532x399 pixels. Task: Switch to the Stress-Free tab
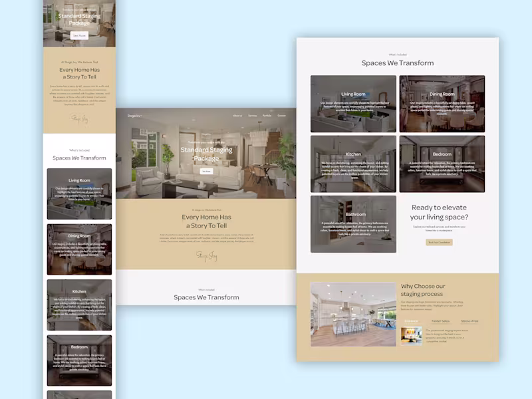pos(469,321)
